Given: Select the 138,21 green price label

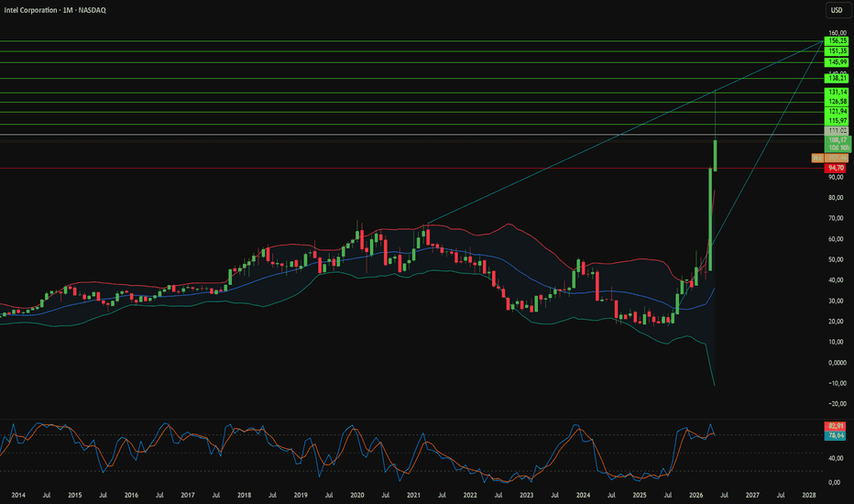Looking at the screenshot, I should coord(838,79).
